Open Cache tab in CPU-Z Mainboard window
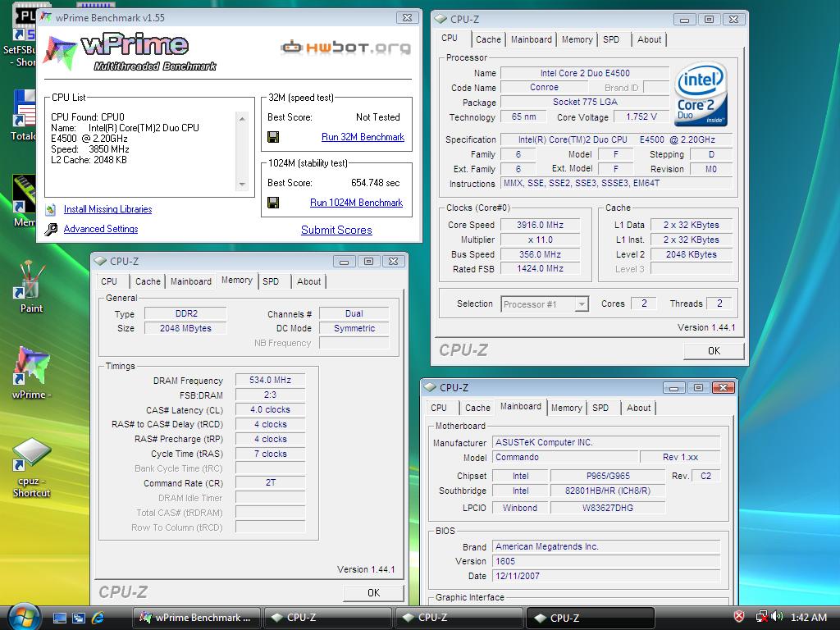 pos(477,409)
